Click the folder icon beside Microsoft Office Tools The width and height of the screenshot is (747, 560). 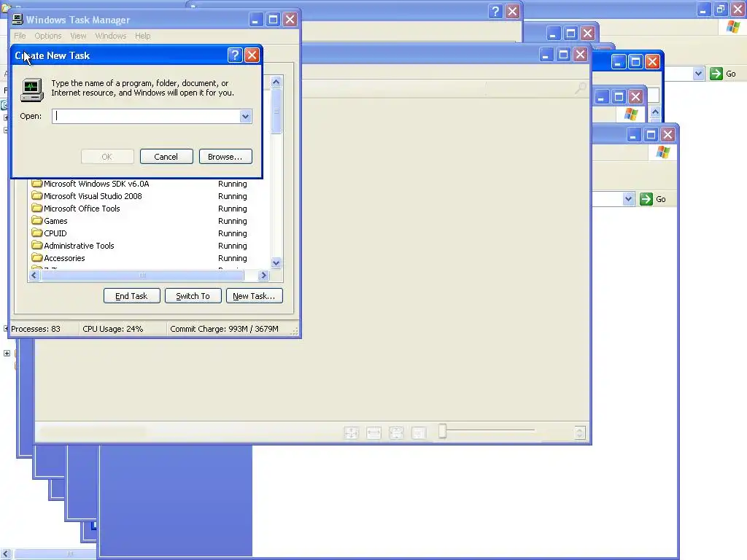(36, 208)
